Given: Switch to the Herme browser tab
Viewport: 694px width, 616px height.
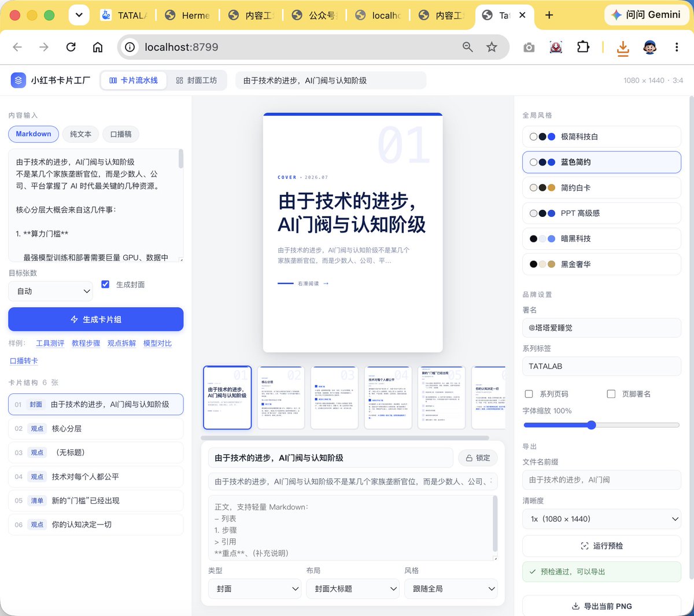Looking at the screenshot, I should pos(187,16).
